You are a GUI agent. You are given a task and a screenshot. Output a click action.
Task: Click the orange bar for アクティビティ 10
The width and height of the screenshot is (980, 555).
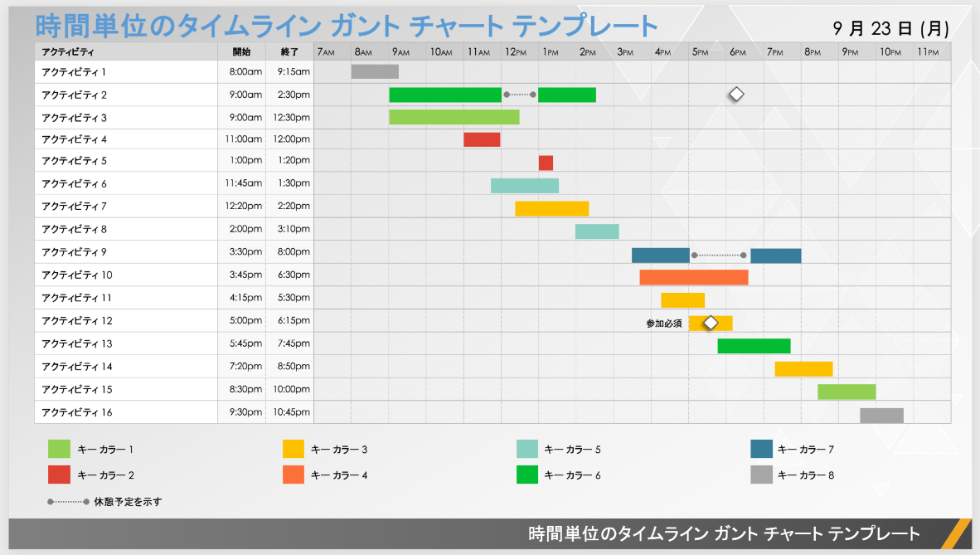(x=694, y=277)
